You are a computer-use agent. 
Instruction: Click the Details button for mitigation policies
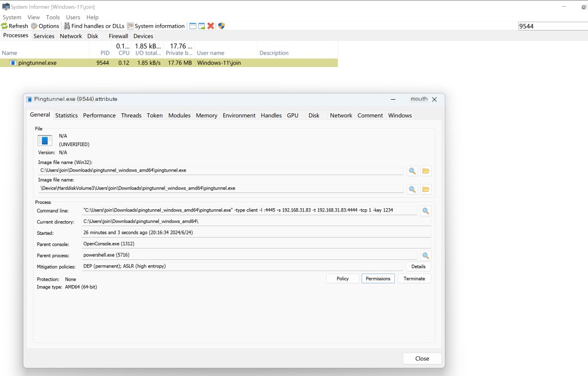(418, 266)
